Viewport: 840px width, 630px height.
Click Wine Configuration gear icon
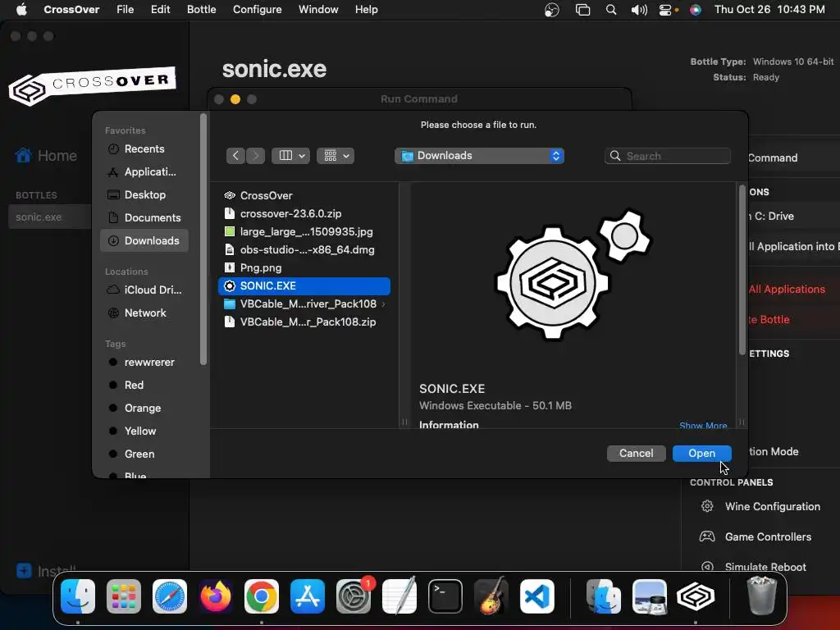coord(707,506)
